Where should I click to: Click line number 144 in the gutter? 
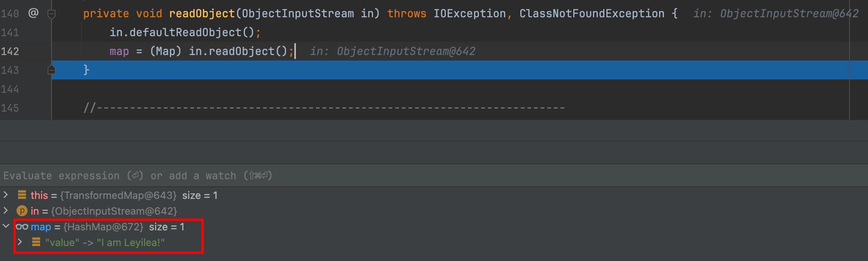coord(10,89)
